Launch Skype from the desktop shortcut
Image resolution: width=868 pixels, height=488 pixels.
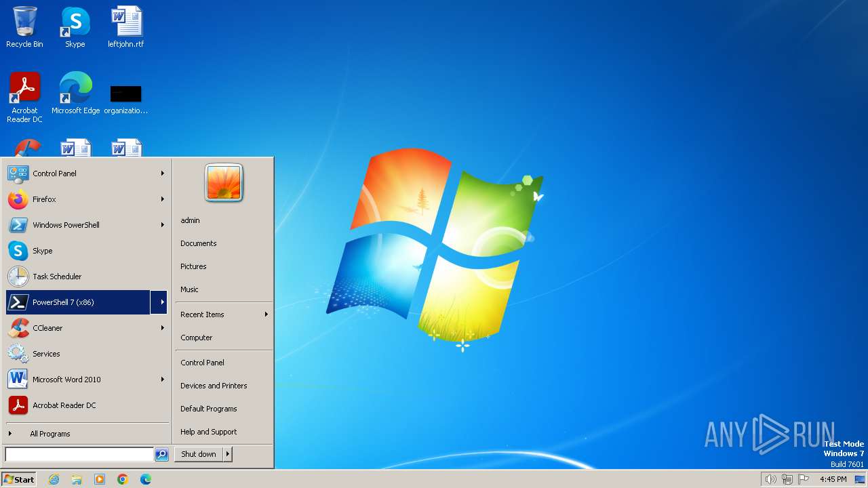pos(75,27)
